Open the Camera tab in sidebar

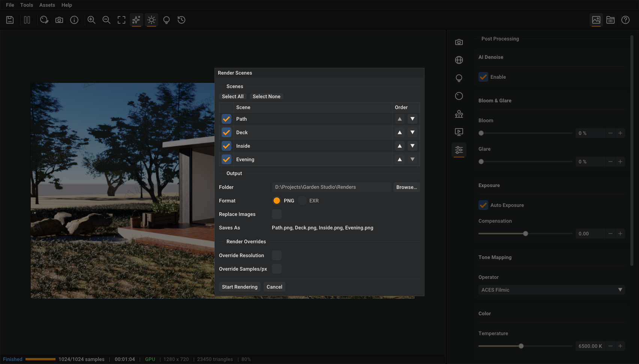coord(459,42)
